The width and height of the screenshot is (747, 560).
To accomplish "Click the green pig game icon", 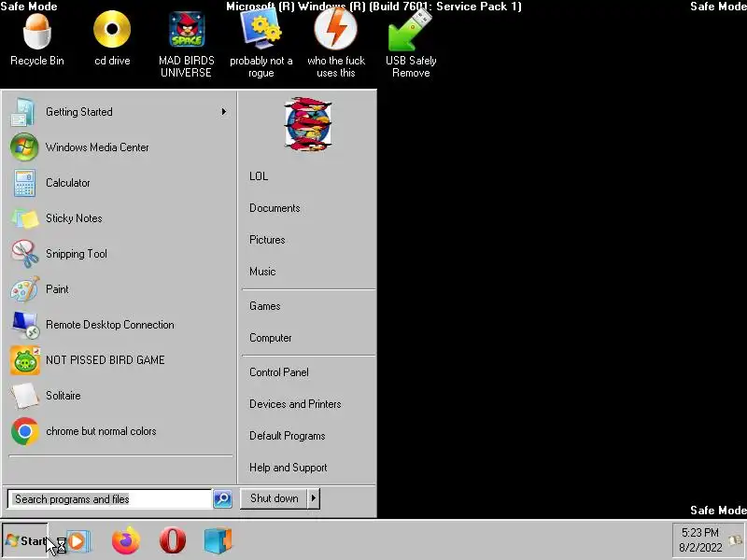I will tap(25, 360).
